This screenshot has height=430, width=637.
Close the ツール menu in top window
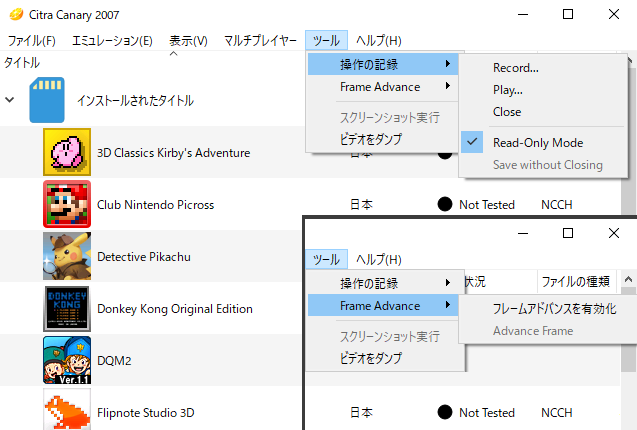pos(326,41)
